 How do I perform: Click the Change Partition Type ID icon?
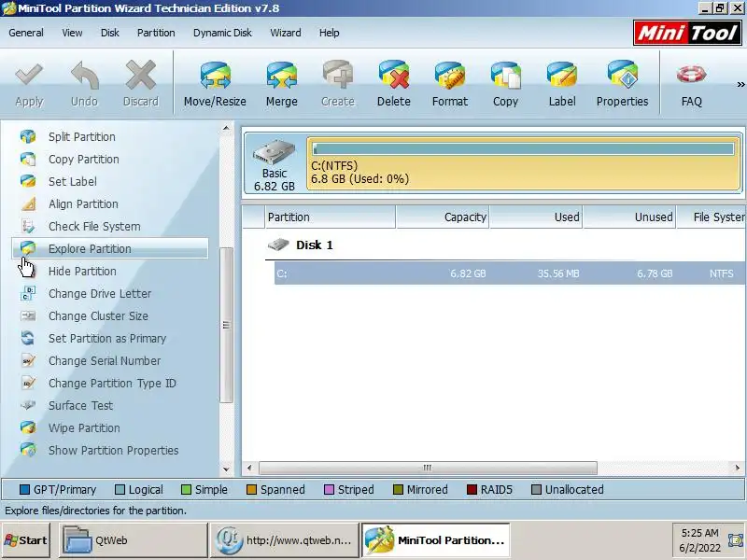pyautogui.click(x=28, y=383)
